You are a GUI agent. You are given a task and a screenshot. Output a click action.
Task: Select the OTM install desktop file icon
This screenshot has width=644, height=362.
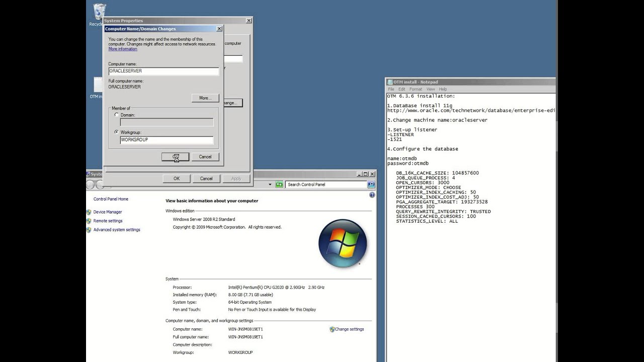(97, 88)
